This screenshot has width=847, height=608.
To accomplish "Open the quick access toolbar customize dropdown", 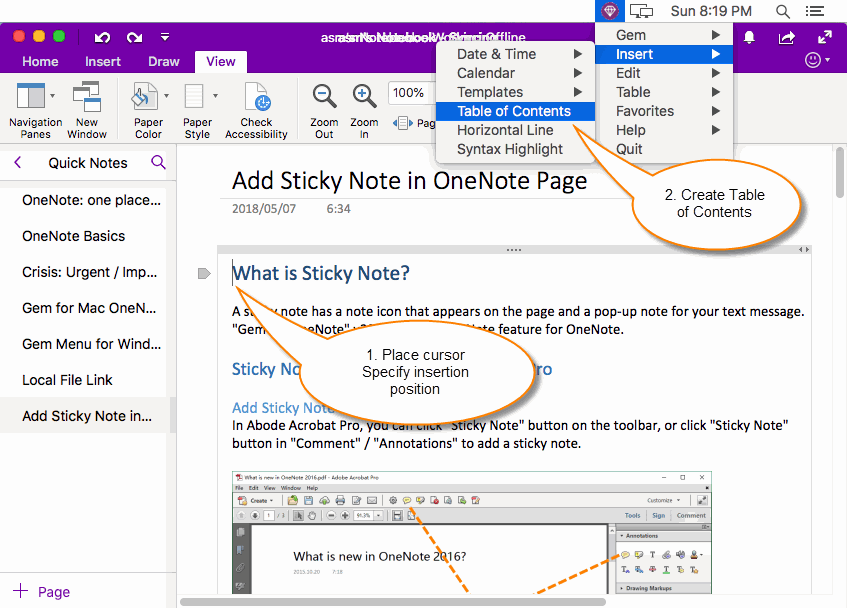I will pos(165,37).
